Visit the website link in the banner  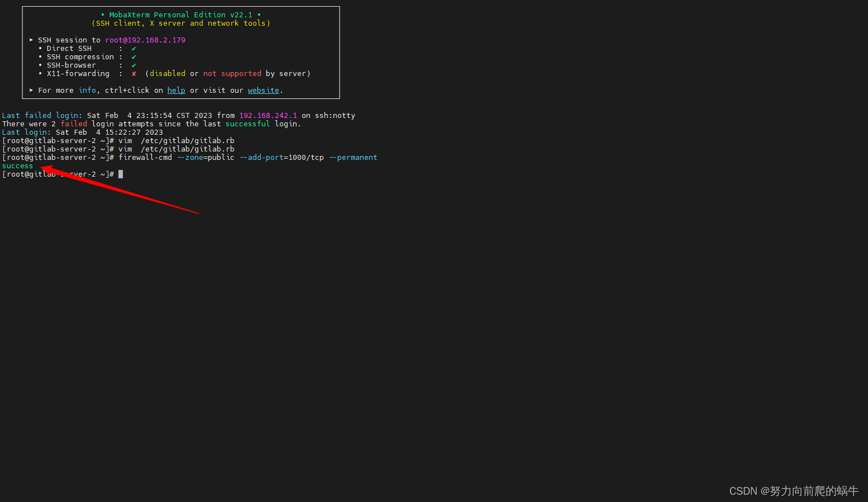[263, 90]
